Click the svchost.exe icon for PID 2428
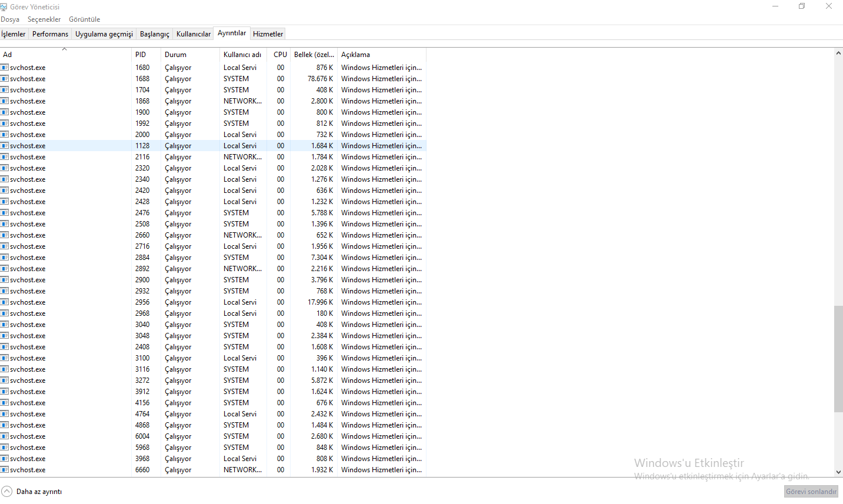Image resolution: width=843 pixels, height=504 pixels. (x=5, y=202)
